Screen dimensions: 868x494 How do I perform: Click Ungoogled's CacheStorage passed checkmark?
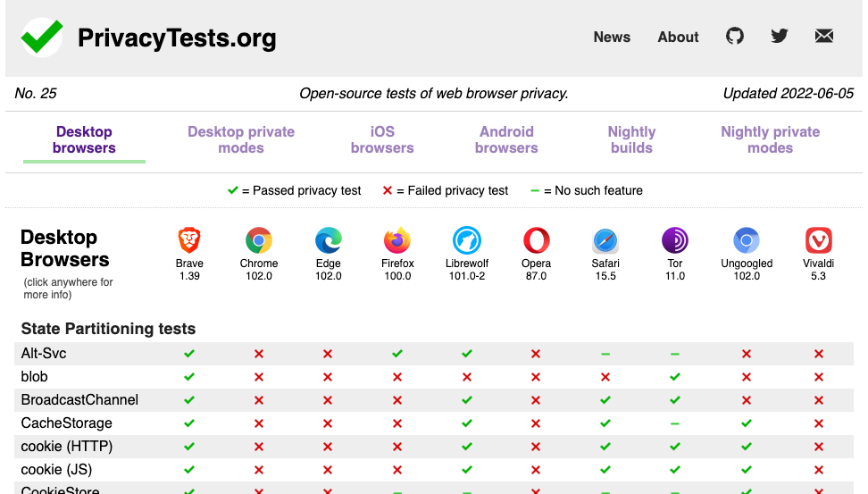tap(747, 423)
